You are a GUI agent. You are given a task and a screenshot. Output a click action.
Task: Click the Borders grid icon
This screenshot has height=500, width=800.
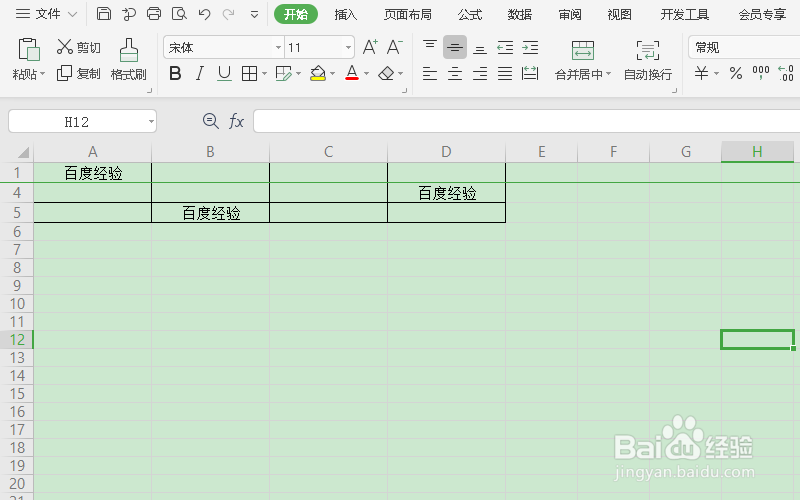(x=249, y=74)
